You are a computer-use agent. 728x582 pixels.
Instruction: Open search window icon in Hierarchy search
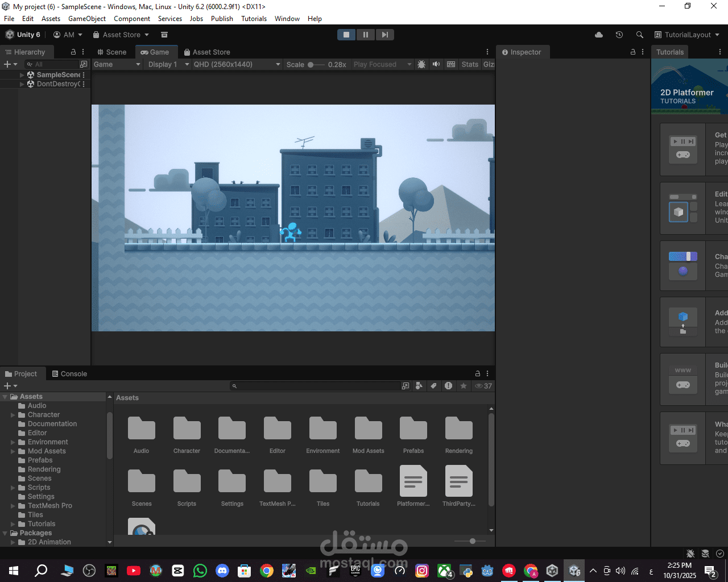coord(84,64)
